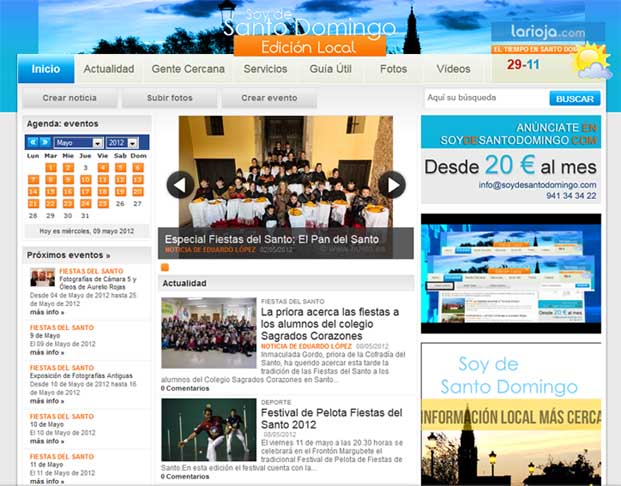Viewport: 621px width, 486px height.
Task: Go to previous month in agenda calendar
Action: pyautogui.click(x=33, y=142)
